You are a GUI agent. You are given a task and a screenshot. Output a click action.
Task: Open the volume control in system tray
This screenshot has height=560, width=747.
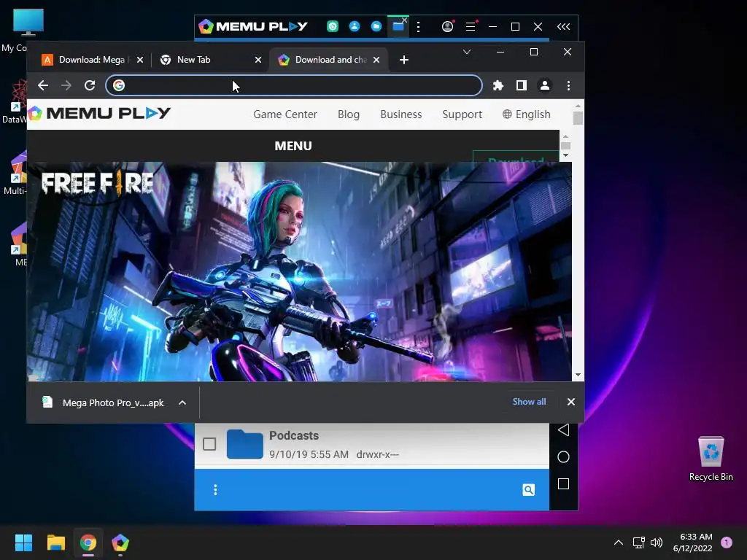tap(657, 542)
